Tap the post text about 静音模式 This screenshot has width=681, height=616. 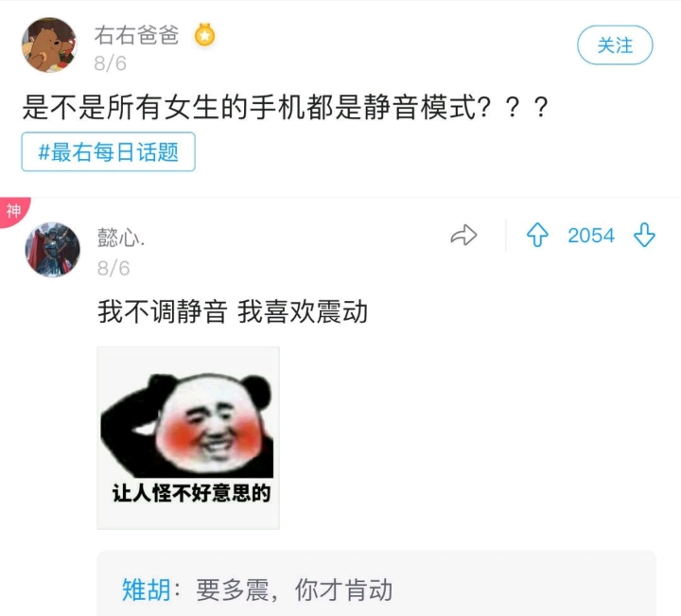tap(286, 107)
